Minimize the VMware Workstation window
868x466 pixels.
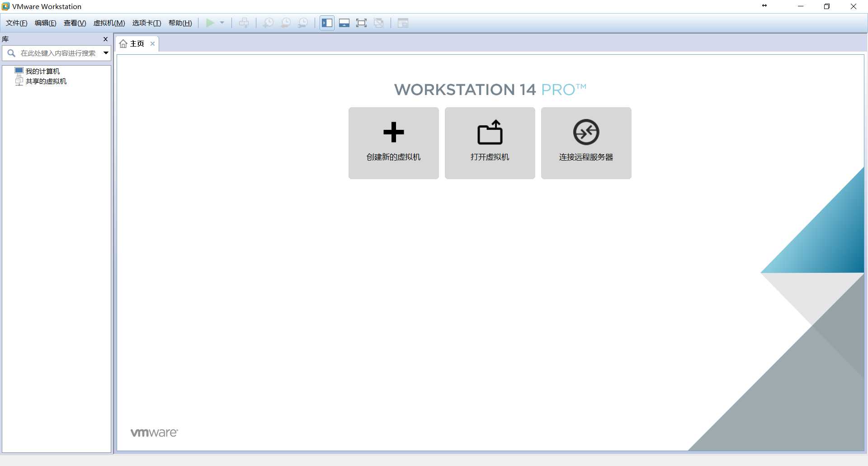[x=801, y=6]
